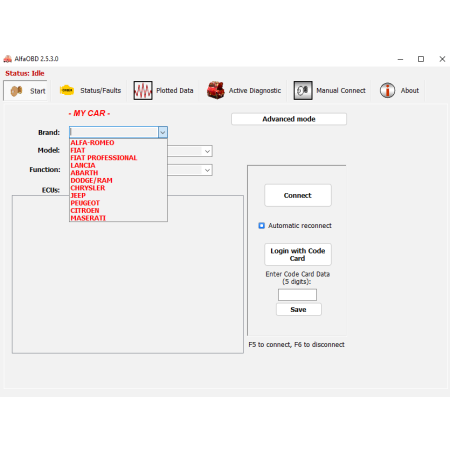Click the About info icon
Viewport: 450px width, 450px height.
coord(387,90)
